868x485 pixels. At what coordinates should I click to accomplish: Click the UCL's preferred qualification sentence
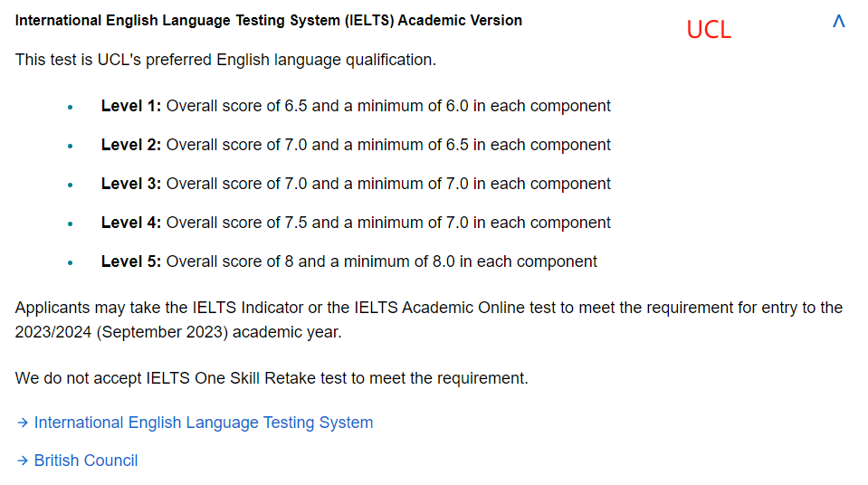(225, 60)
